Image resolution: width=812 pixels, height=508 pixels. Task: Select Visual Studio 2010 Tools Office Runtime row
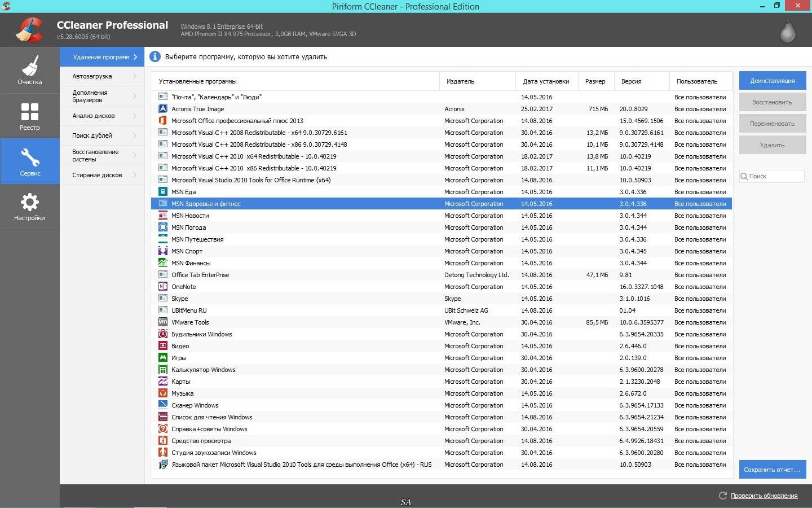[x=442, y=180]
